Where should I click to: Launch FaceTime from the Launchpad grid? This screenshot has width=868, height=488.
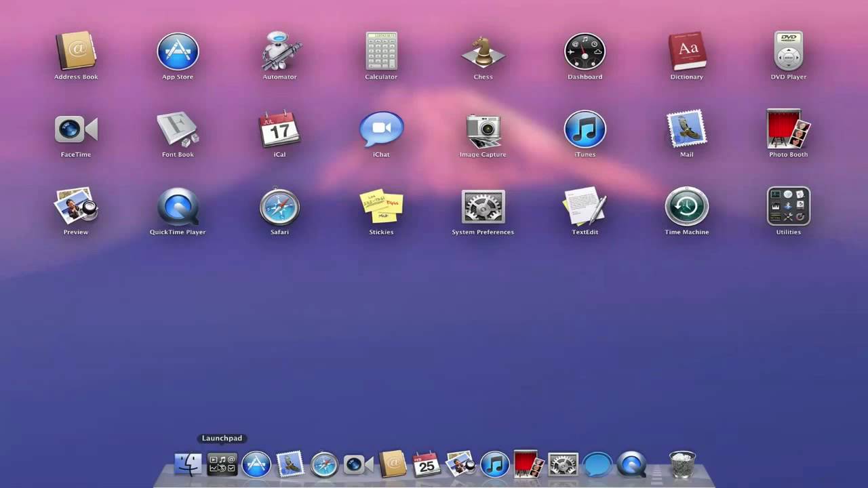[76, 129]
